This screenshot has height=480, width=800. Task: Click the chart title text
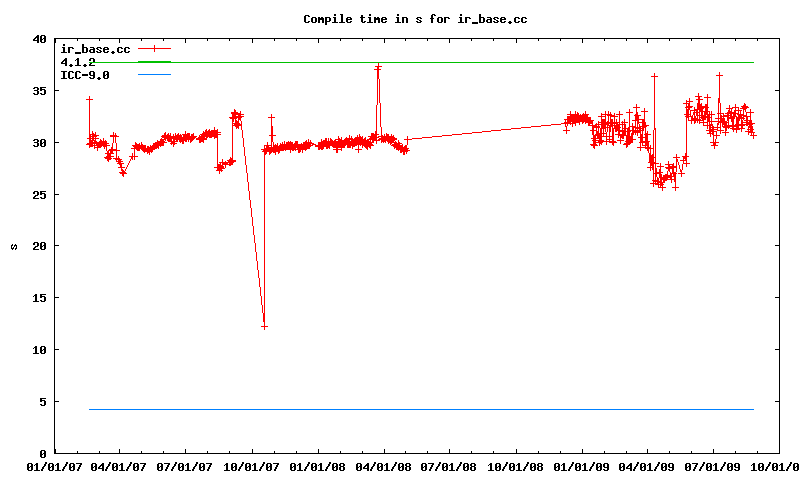[415, 19]
